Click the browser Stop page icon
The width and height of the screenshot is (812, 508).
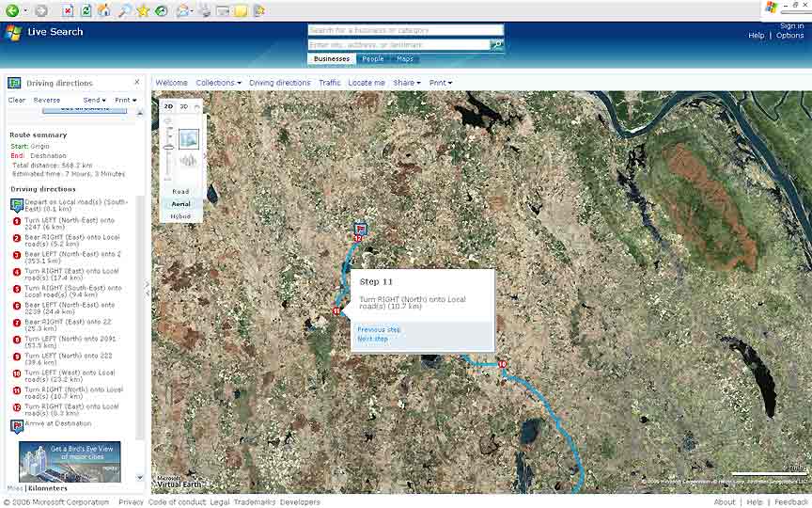point(68,10)
